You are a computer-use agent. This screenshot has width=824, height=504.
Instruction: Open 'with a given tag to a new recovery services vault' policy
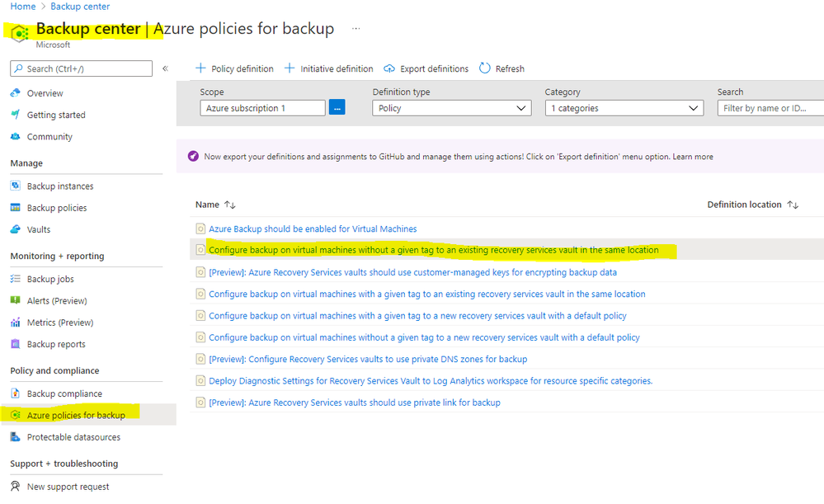pyautogui.click(x=418, y=315)
